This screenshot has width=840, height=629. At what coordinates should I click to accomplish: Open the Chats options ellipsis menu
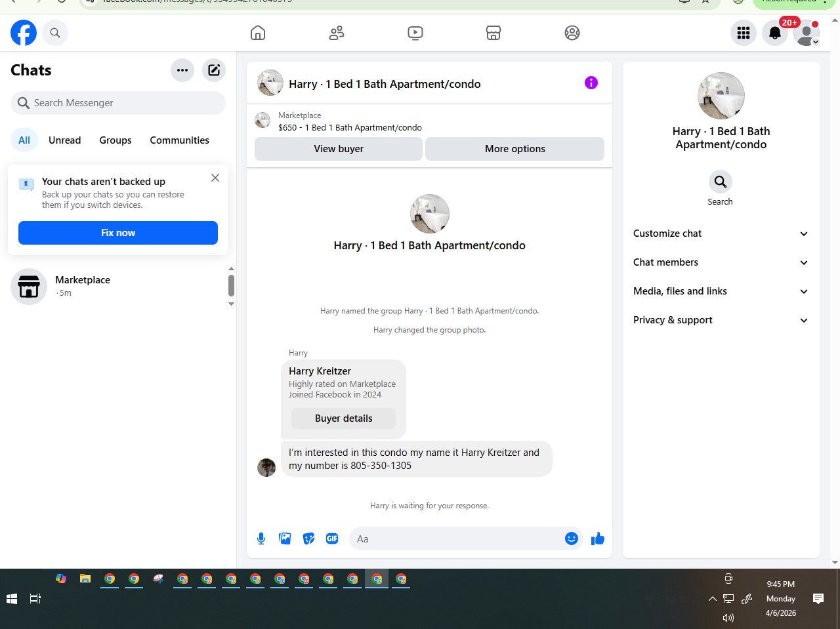(182, 70)
